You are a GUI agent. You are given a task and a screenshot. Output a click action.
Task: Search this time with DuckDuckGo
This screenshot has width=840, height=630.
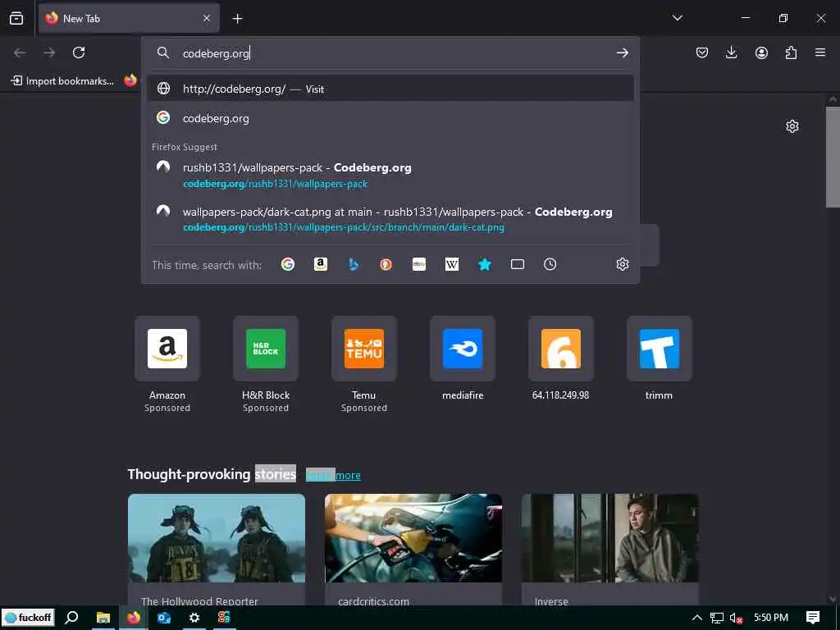click(386, 264)
